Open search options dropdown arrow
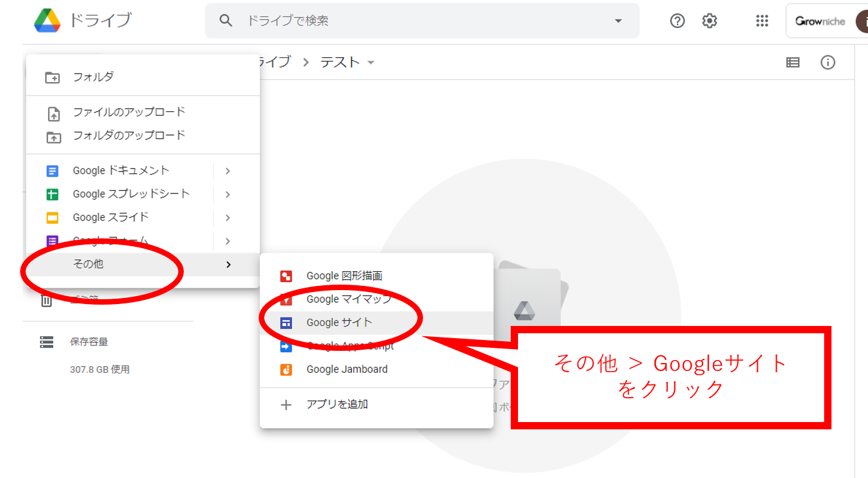The height and width of the screenshot is (478, 868). click(x=618, y=21)
